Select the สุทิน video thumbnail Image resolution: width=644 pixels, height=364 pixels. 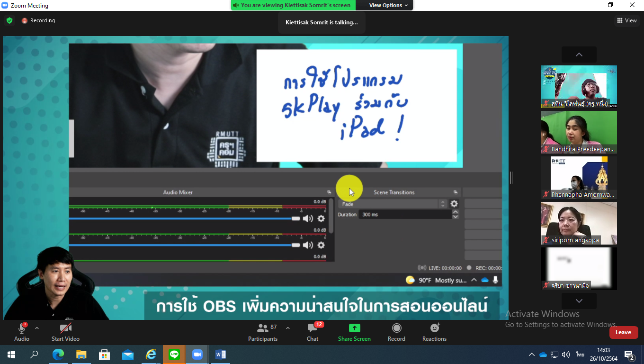[x=579, y=87]
